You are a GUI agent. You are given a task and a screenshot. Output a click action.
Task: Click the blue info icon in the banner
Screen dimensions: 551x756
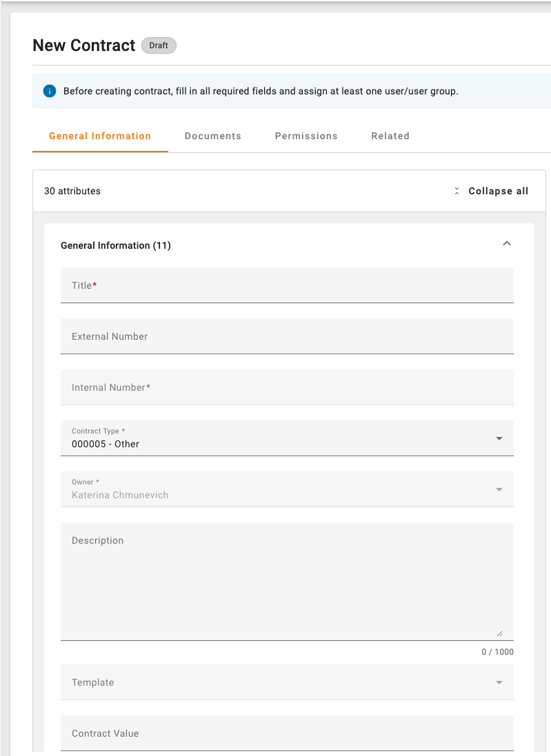[49, 91]
